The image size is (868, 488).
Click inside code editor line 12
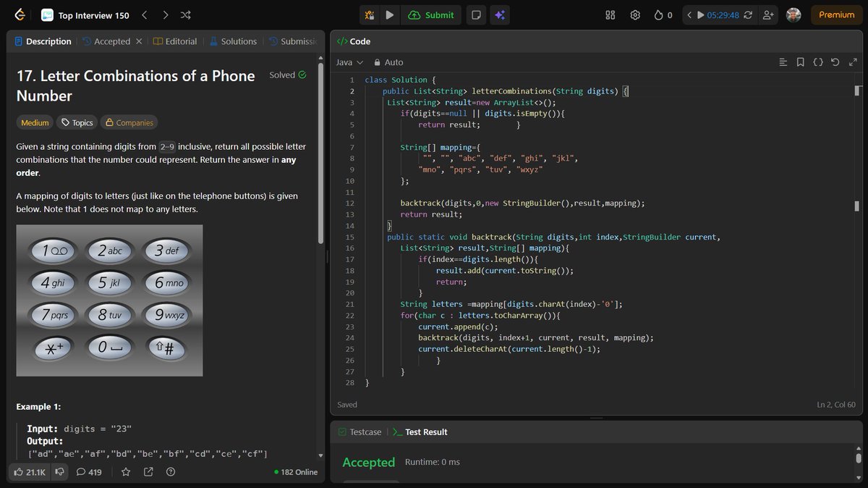(522, 203)
